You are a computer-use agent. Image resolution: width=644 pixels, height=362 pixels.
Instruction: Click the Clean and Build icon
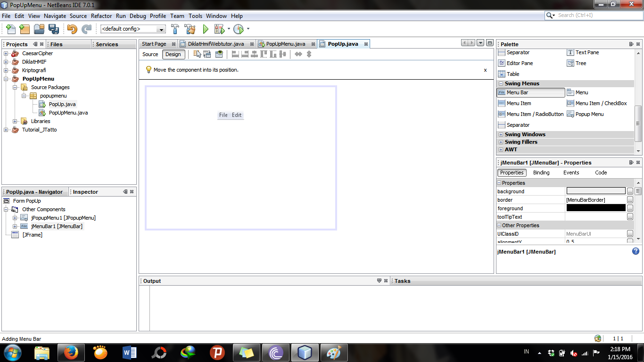(190, 29)
